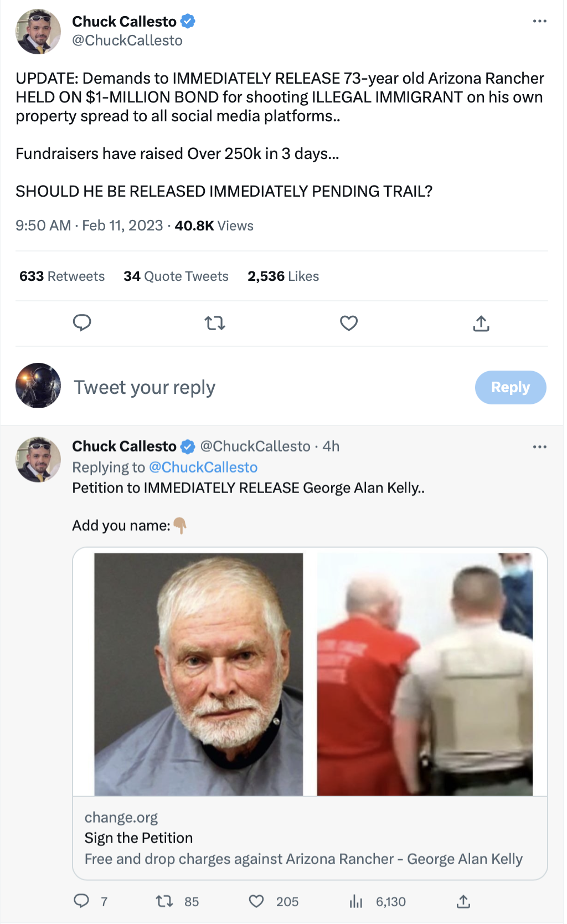This screenshot has width=567, height=924.
Task: Open the three-dot menu on reply tweet
Action: click(539, 446)
